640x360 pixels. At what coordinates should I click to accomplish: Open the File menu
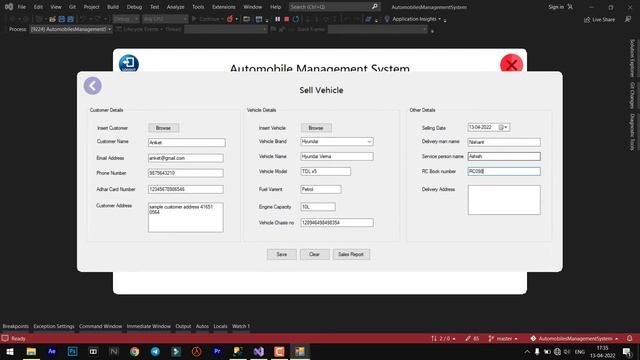point(22,7)
